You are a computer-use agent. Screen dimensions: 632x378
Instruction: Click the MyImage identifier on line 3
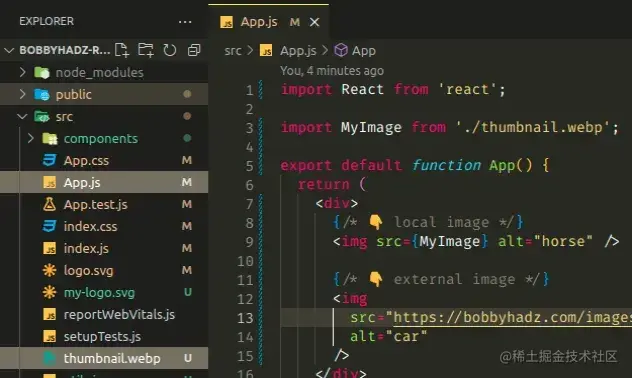click(x=371, y=127)
